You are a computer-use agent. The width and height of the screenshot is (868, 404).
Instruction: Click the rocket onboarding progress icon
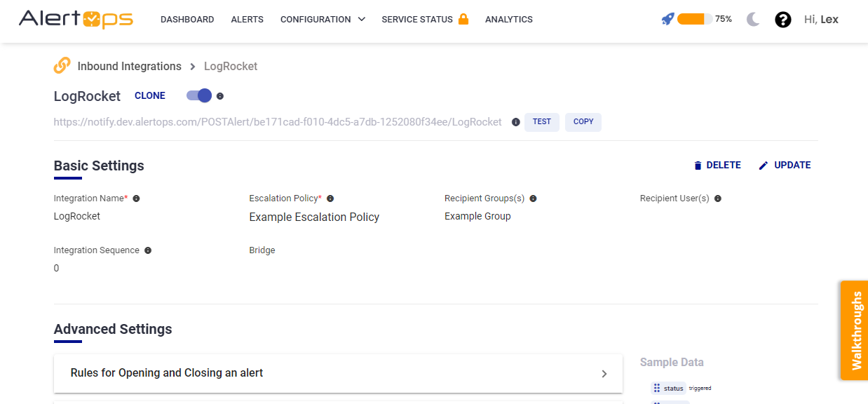click(x=667, y=20)
